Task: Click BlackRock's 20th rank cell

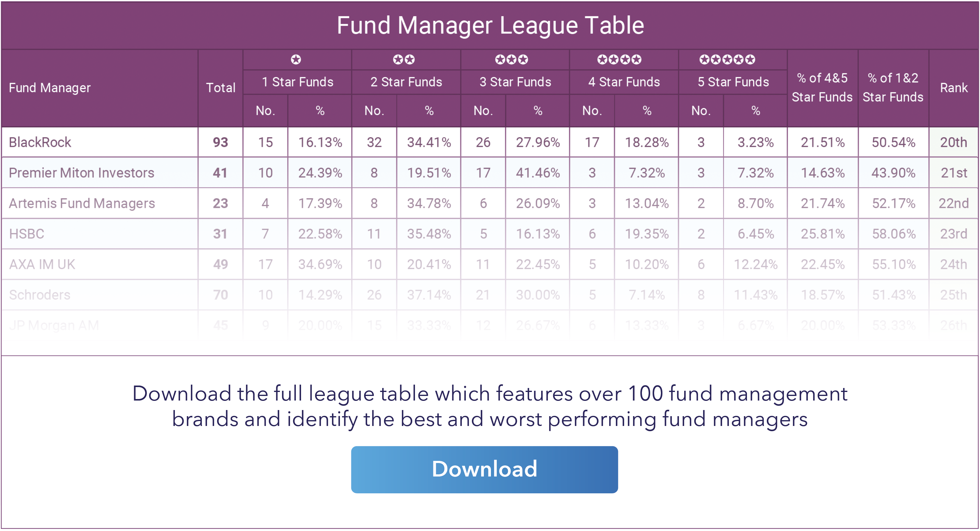Action: (x=953, y=142)
